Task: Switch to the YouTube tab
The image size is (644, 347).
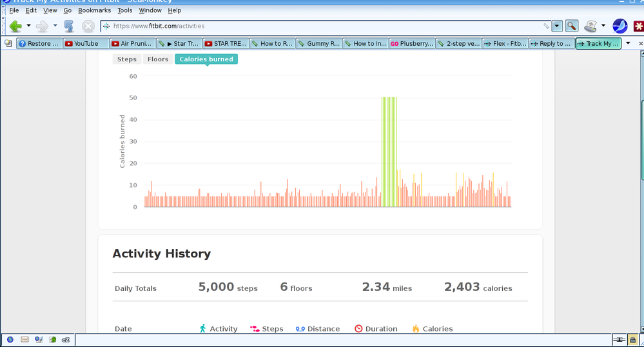Action: click(86, 43)
